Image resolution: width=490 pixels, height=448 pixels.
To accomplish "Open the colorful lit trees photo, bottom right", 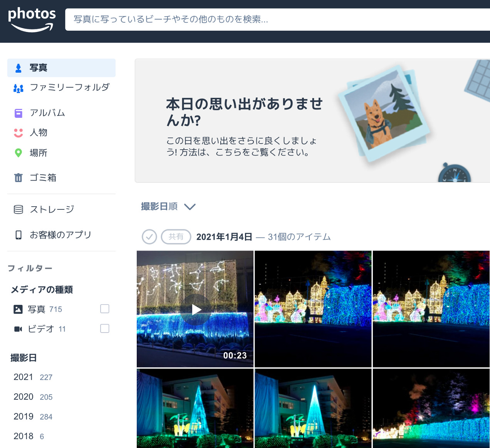I will (x=431, y=408).
